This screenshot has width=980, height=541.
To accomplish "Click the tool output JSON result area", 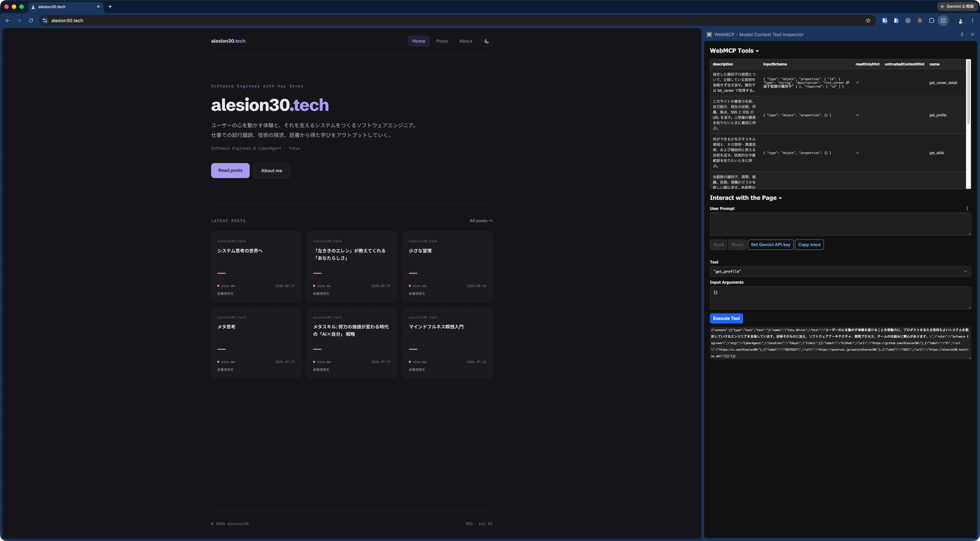I will [840, 343].
